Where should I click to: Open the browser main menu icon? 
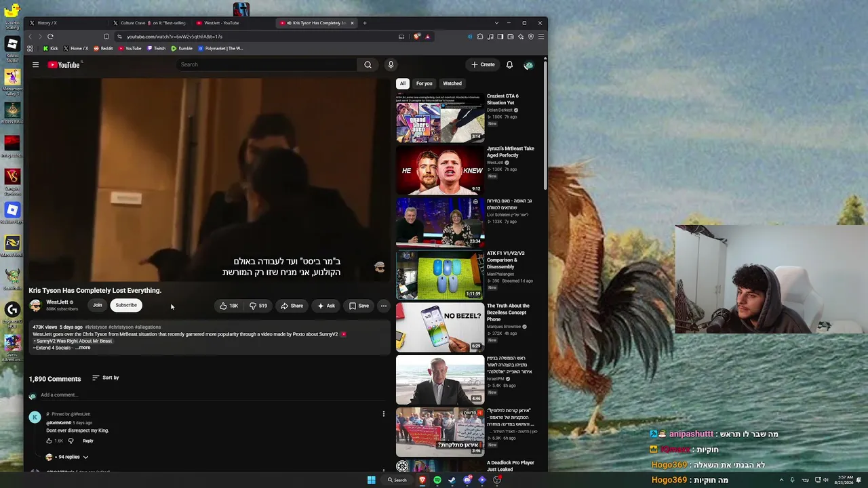(540, 37)
